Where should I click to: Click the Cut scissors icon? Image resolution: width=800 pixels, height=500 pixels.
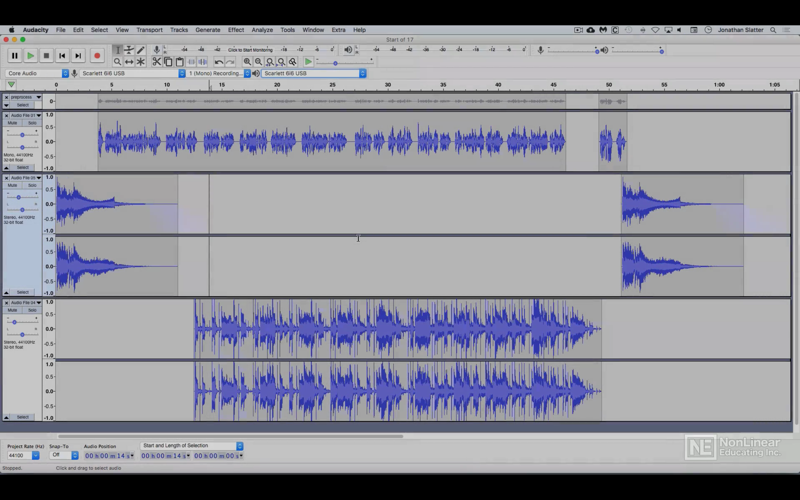tap(157, 62)
